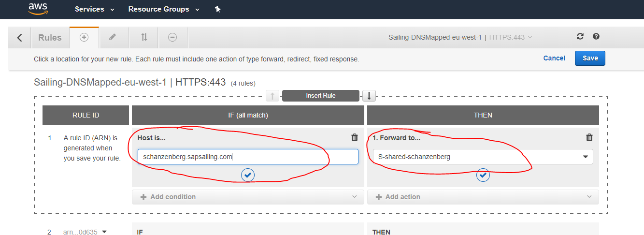Switch to the edit rules pencil tab

point(113,37)
